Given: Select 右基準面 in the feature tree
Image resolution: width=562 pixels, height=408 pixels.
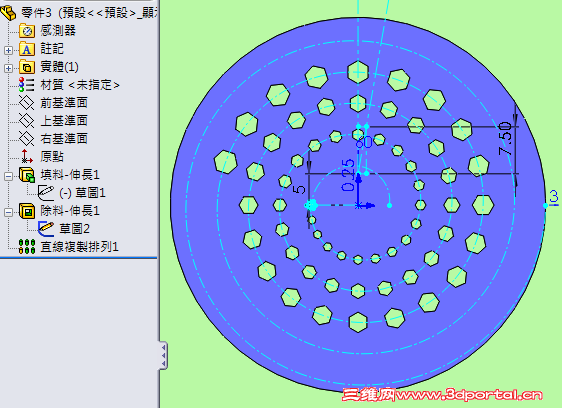Looking at the screenshot, I should click(x=64, y=139).
